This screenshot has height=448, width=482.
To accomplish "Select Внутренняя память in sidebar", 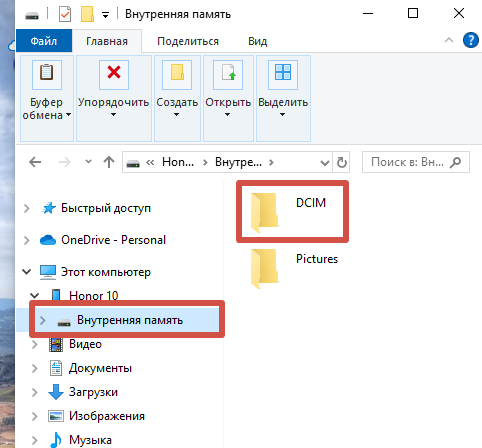I will (x=130, y=320).
